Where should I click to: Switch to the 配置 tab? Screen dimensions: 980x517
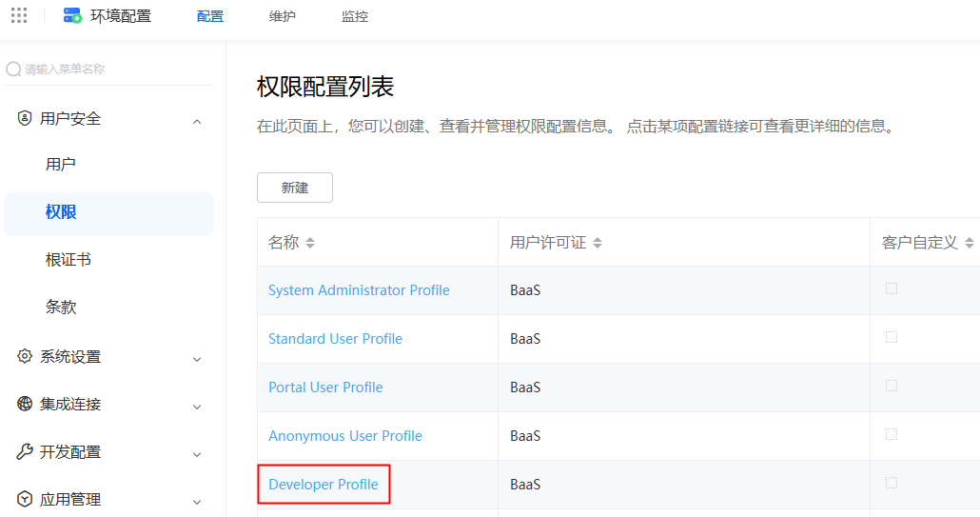(x=210, y=16)
